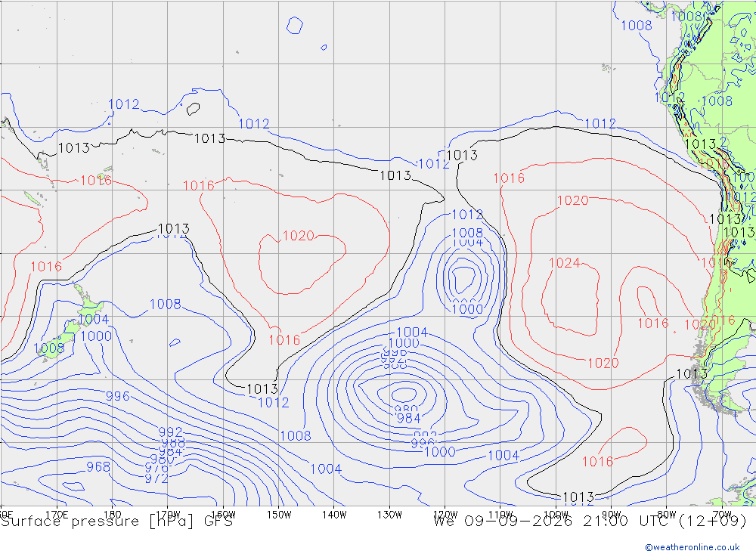Click the 1024 high pressure label
This screenshot has height=554, width=756.
(564, 263)
